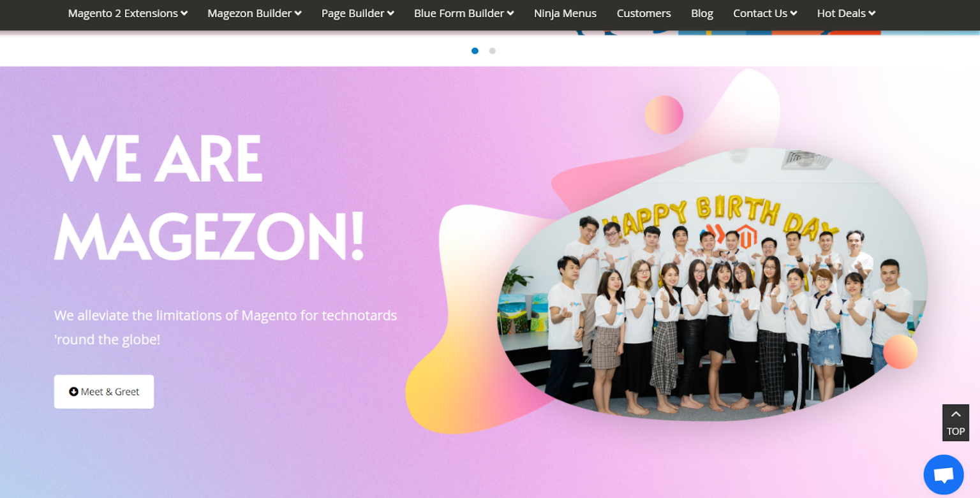This screenshot has width=980, height=498.
Task: Click the TOP back-to-top button
Action: (955, 432)
